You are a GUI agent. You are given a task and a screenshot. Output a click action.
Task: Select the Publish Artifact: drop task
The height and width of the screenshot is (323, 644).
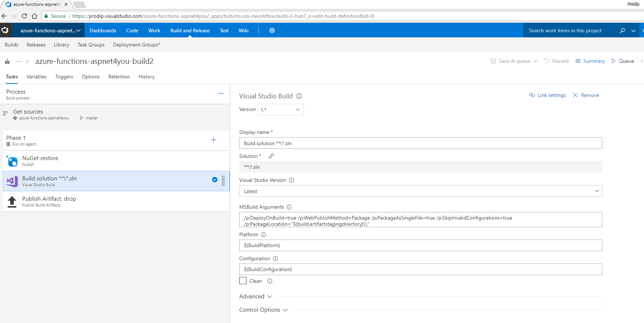click(x=116, y=201)
